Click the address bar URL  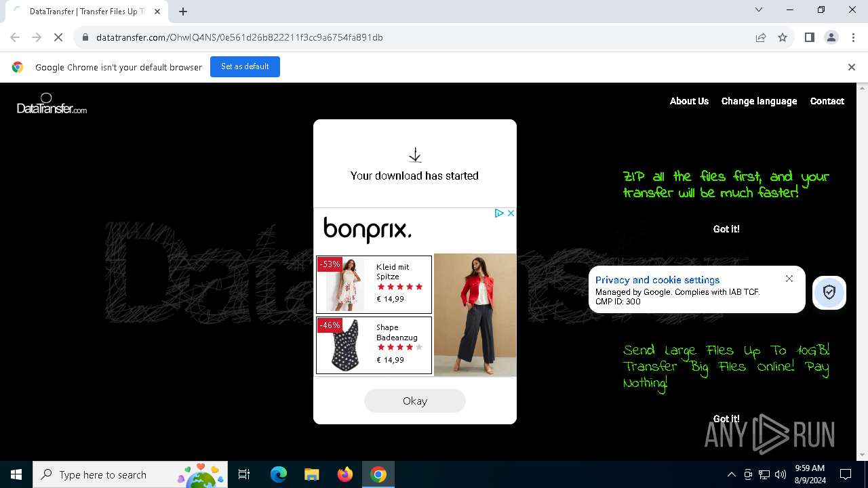(239, 37)
